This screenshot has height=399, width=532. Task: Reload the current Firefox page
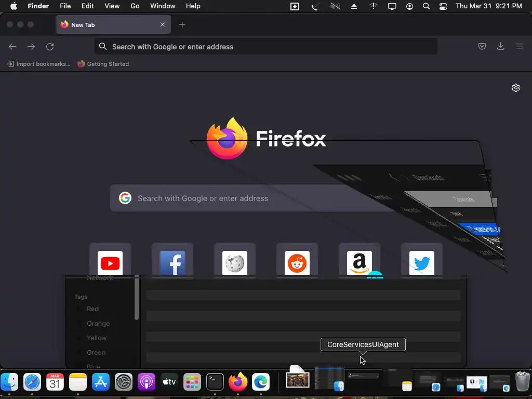coord(50,46)
